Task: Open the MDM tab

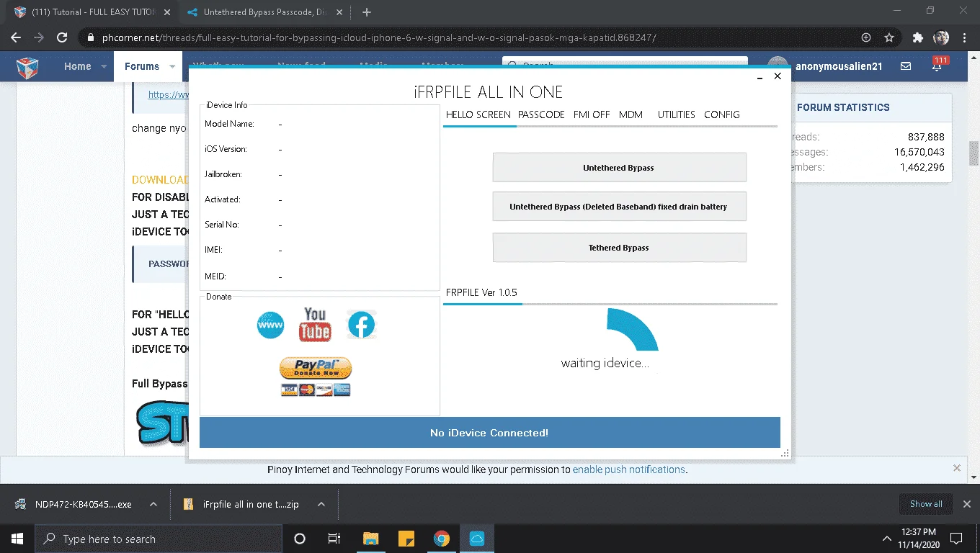Action: pyautogui.click(x=631, y=114)
